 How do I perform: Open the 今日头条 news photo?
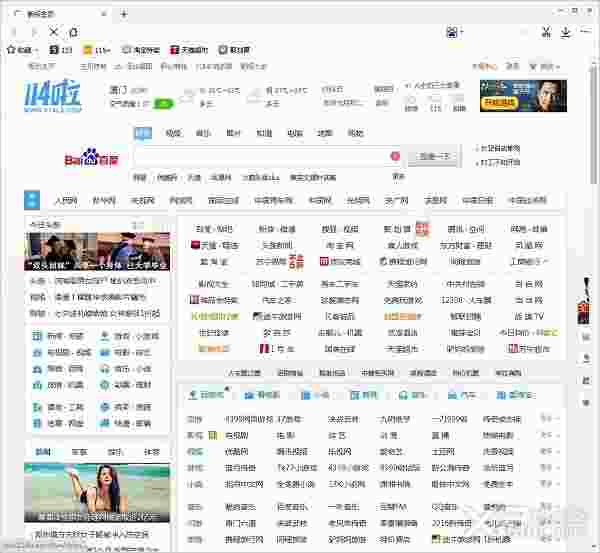(97, 251)
